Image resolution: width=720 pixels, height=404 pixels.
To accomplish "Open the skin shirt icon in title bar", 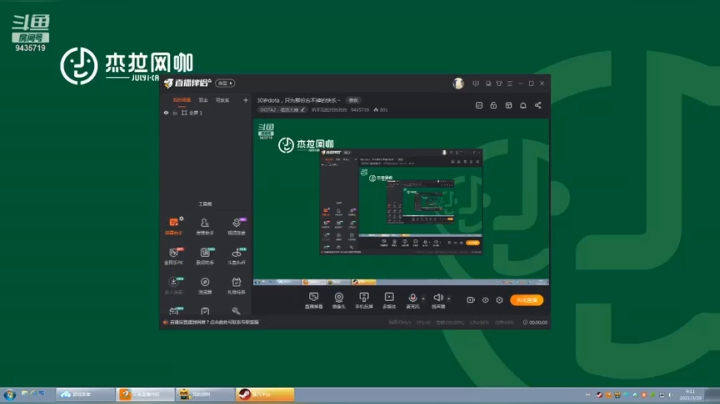I will tap(499, 84).
